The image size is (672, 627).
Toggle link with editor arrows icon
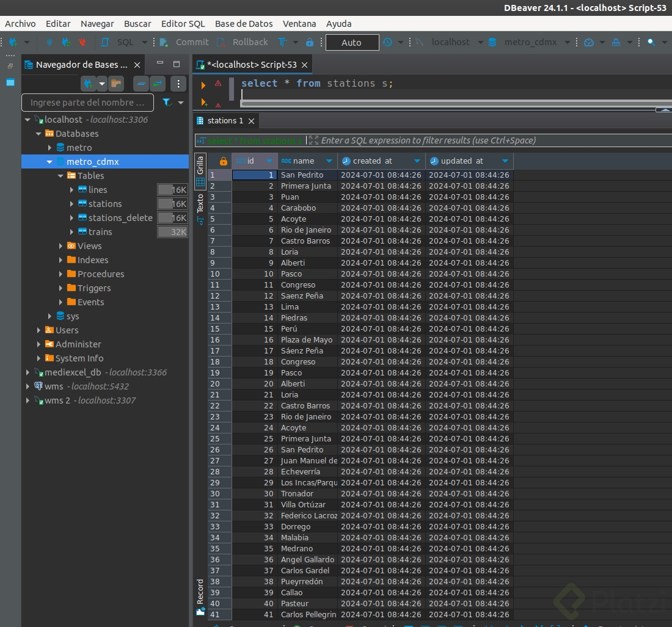point(158,84)
